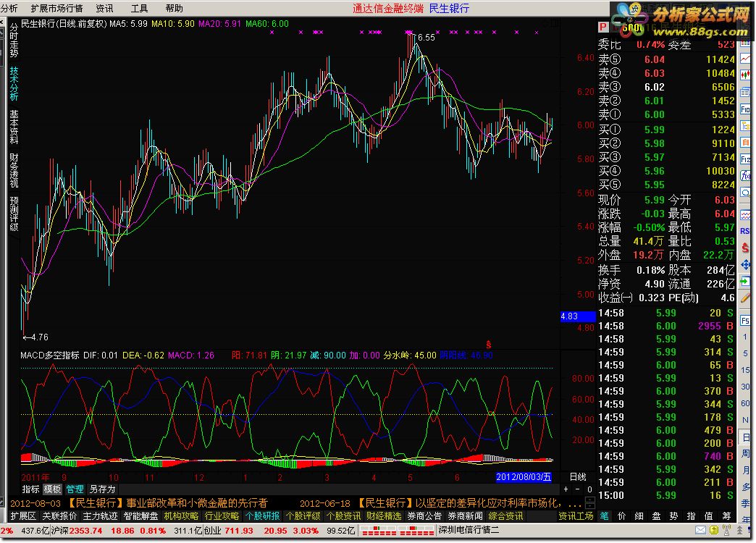Click the line chart icon in right toolbar
Screen dimensions: 756x543
click(745, 59)
